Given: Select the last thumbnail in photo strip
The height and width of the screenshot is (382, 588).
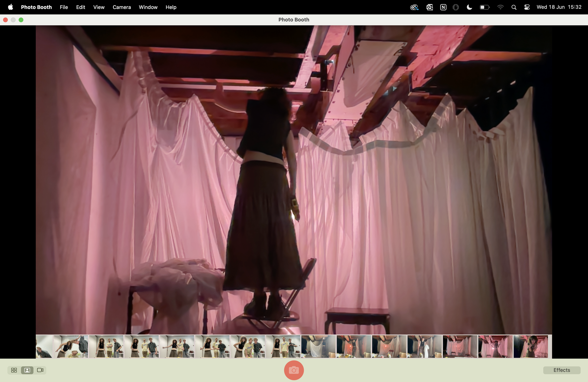Looking at the screenshot, I should (x=530, y=346).
